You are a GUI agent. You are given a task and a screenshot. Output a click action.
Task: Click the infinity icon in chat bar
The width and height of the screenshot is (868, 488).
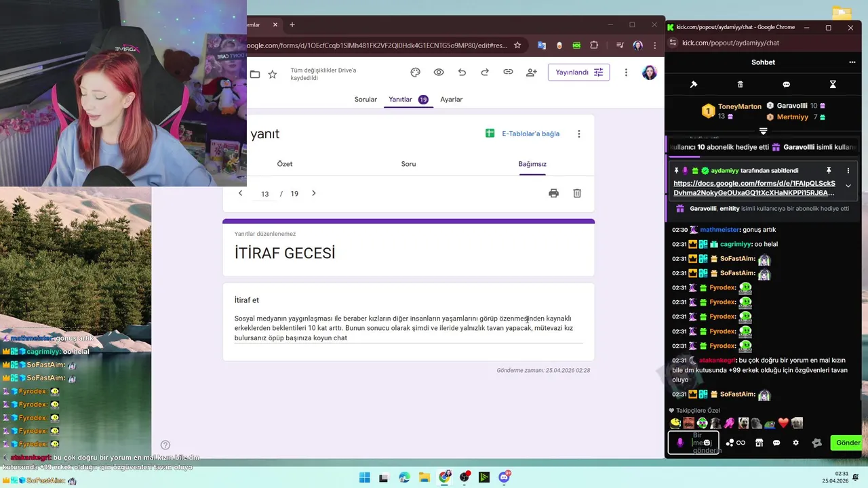click(741, 443)
